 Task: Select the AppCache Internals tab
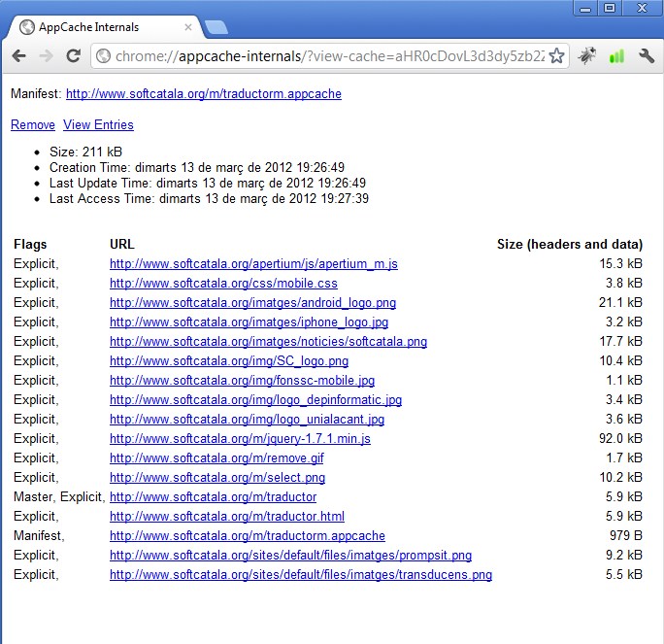pyautogui.click(x=106, y=27)
